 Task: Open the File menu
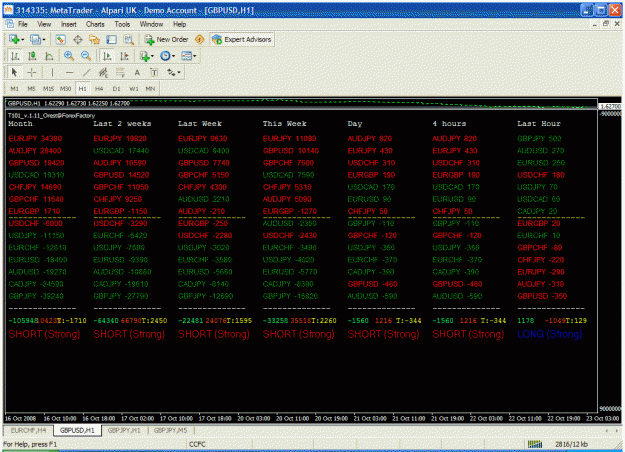pos(23,24)
